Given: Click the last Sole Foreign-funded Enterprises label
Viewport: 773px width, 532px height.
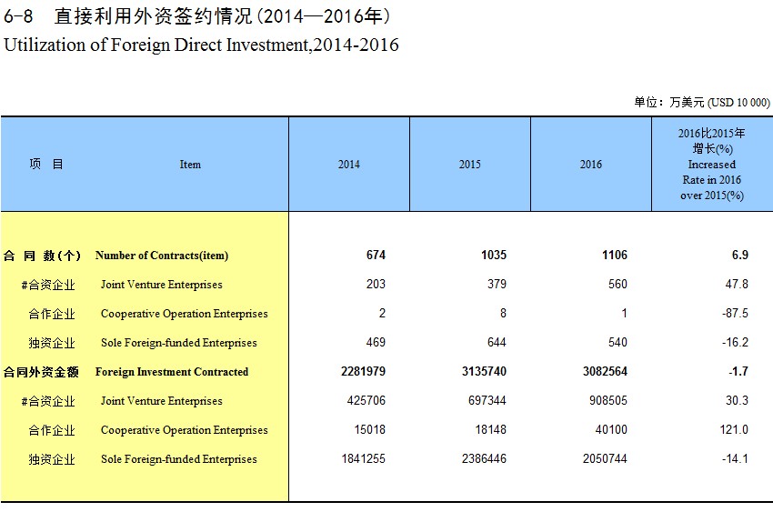Looking at the screenshot, I should 179,459.
